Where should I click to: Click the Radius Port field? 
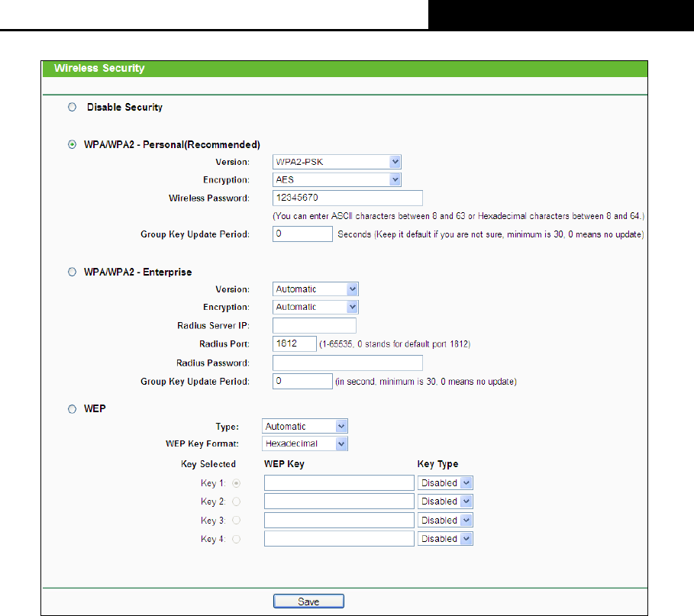pyautogui.click(x=295, y=343)
